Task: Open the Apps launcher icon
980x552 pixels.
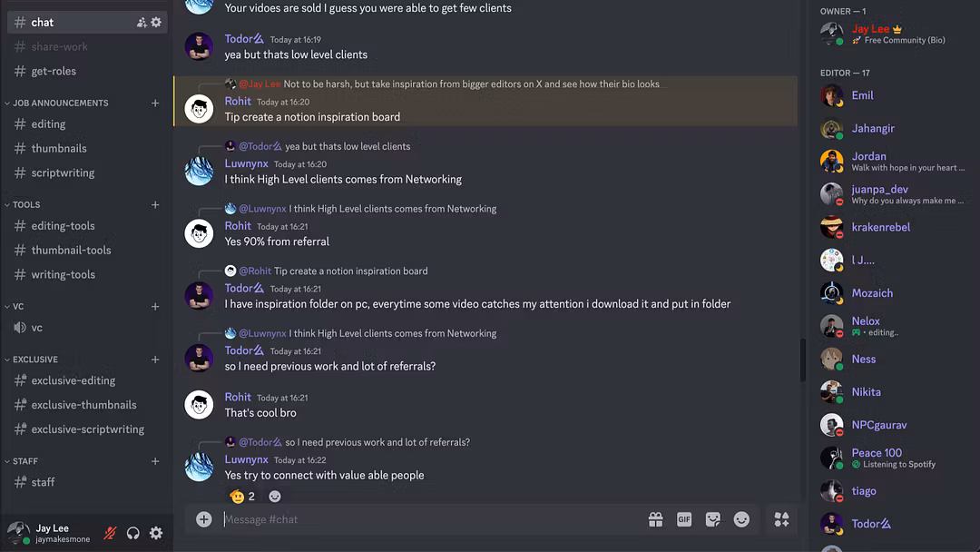Action: pyautogui.click(x=781, y=519)
